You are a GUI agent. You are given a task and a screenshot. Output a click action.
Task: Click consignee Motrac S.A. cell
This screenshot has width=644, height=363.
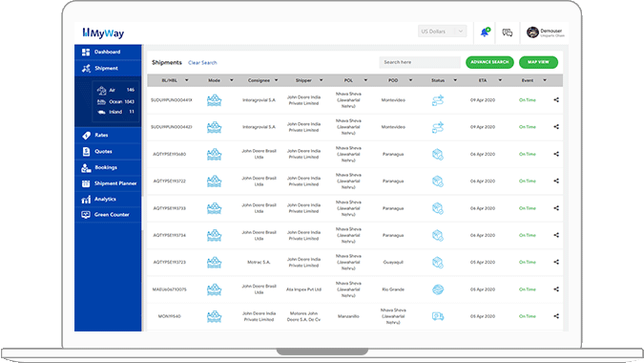259,263
